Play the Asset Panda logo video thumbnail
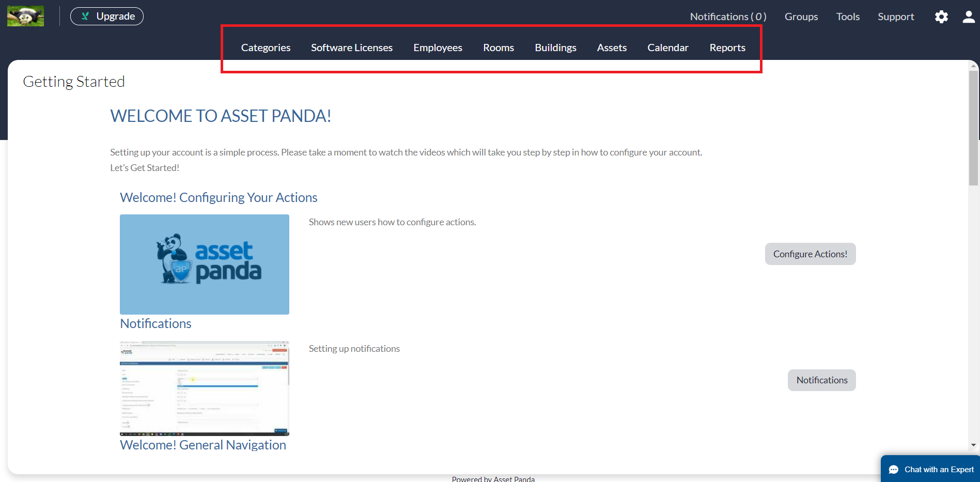The width and height of the screenshot is (980, 482). click(x=205, y=265)
